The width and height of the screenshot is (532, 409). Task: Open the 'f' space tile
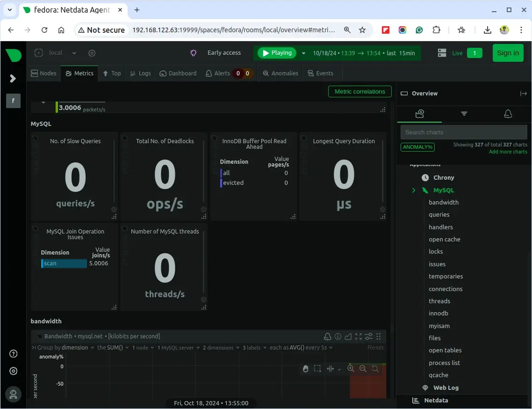click(13, 101)
